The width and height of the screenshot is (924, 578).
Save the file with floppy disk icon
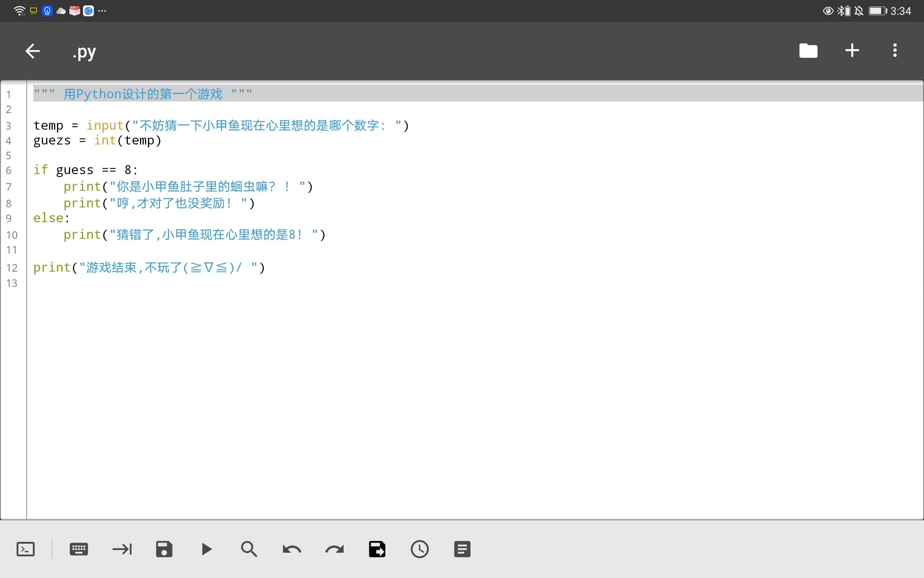click(x=164, y=549)
